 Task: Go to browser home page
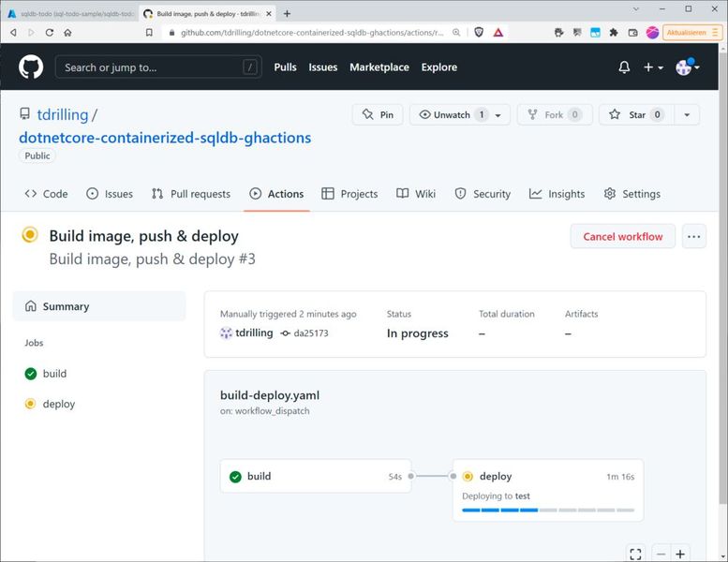(x=67, y=33)
